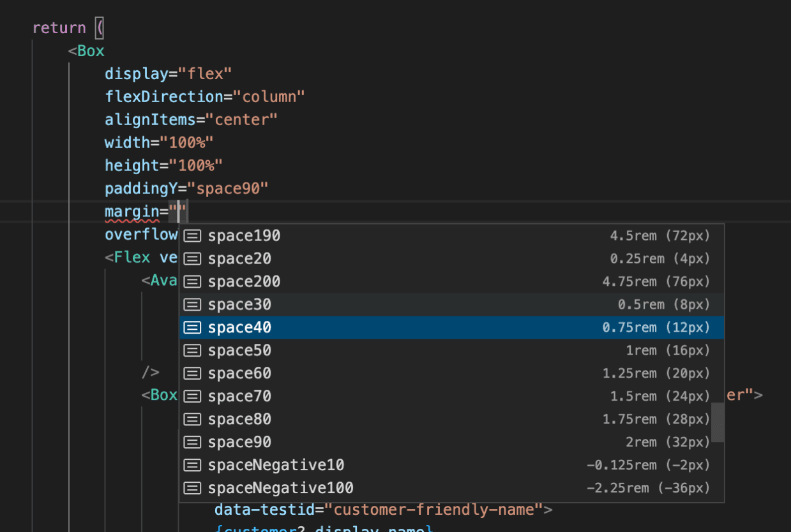791x532 pixels.
Task: Click the property icon next to highlighted space40
Action: coord(192,327)
